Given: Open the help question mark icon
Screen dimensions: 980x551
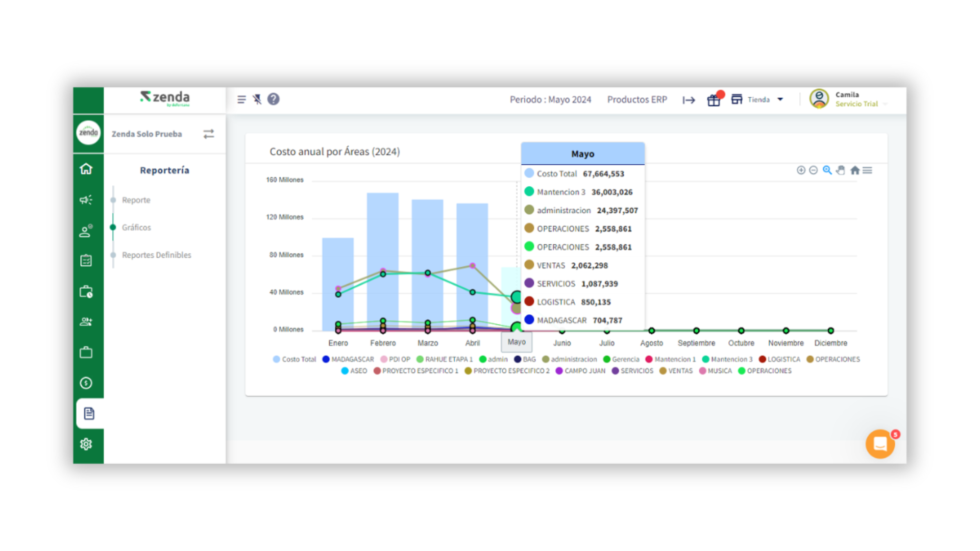Looking at the screenshot, I should (x=274, y=99).
